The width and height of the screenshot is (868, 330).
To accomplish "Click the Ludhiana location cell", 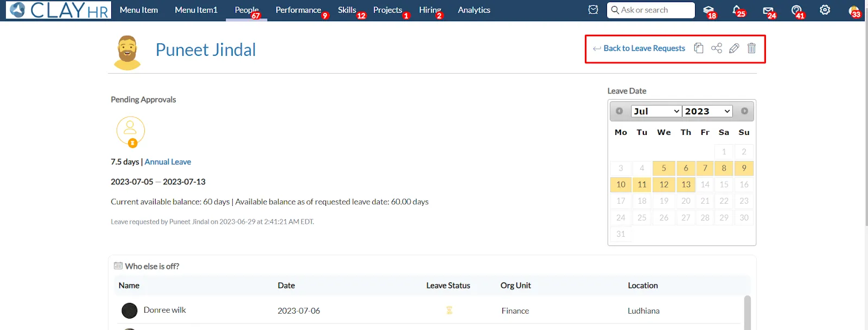I will pos(643,310).
